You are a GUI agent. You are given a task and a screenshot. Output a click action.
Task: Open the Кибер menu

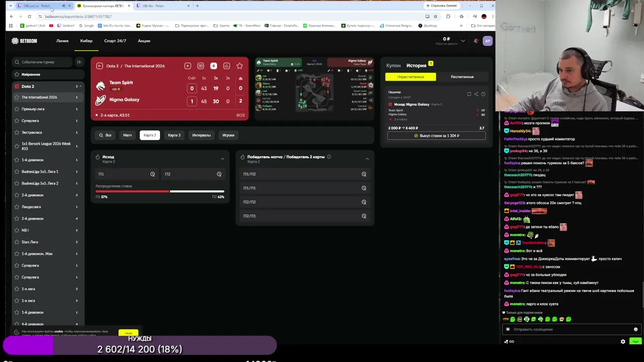pyautogui.click(x=86, y=41)
